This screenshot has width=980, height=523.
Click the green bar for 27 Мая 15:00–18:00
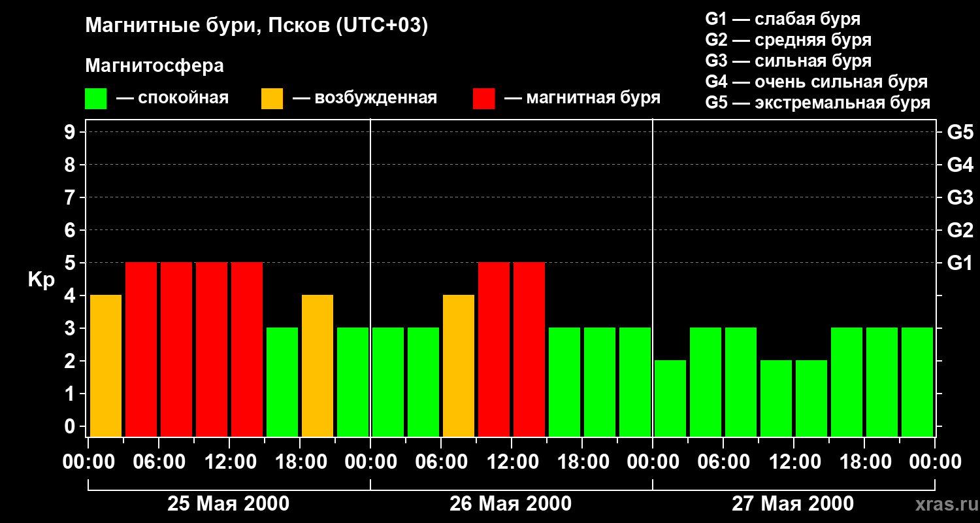point(847,382)
